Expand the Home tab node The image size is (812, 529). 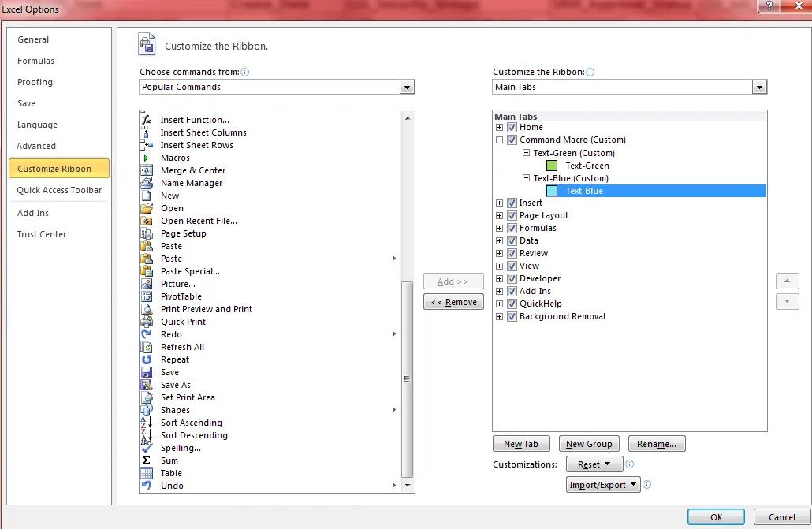(499, 128)
